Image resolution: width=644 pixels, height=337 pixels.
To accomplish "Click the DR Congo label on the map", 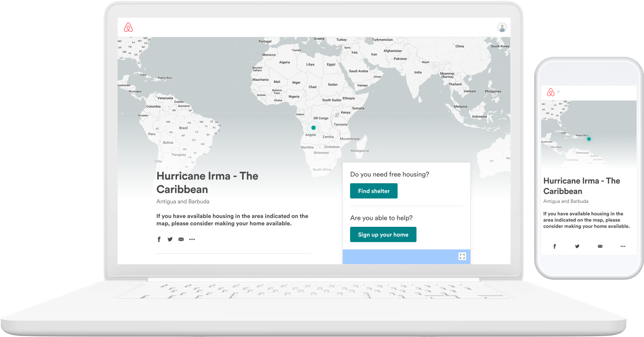I will coord(321,118).
